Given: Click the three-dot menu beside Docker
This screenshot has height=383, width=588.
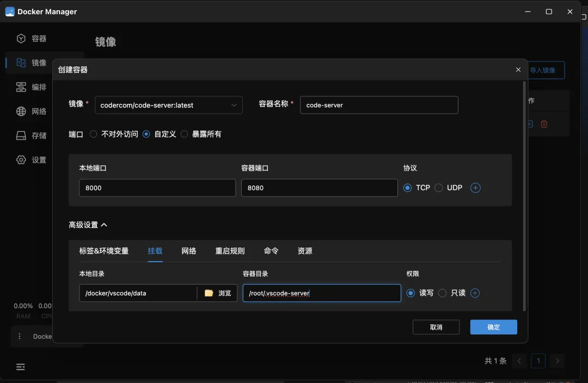Looking at the screenshot, I should [20, 336].
